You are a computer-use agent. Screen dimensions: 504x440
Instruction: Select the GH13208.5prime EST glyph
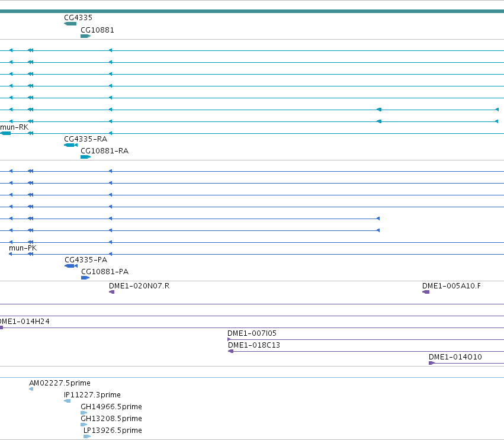click(x=84, y=425)
